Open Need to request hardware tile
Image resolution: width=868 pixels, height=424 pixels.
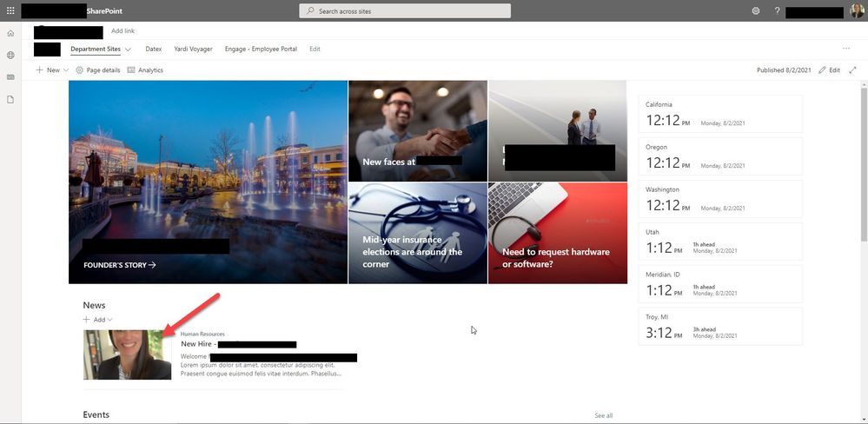click(558, 233)
